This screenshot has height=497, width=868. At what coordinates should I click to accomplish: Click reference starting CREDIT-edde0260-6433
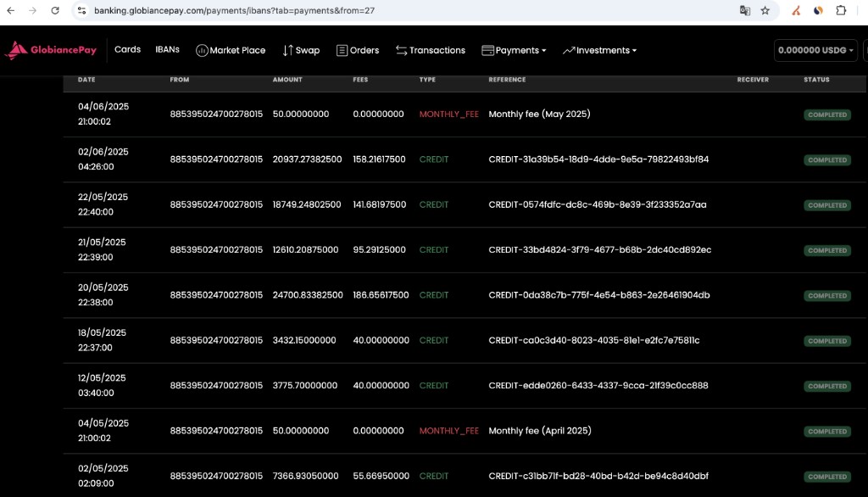598,386
